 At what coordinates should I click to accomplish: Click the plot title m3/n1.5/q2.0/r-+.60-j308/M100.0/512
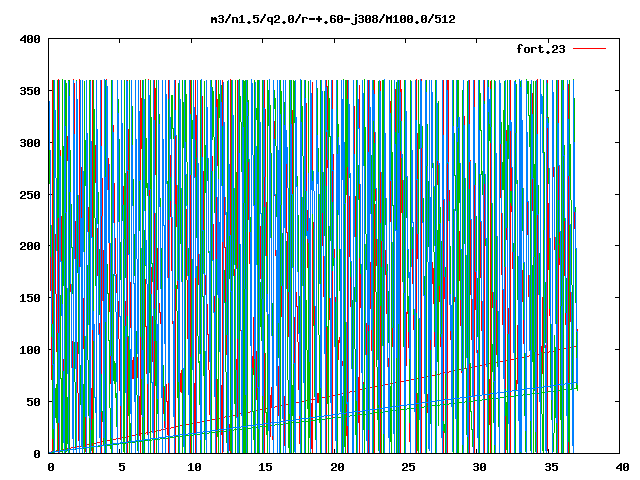point(333,19)
